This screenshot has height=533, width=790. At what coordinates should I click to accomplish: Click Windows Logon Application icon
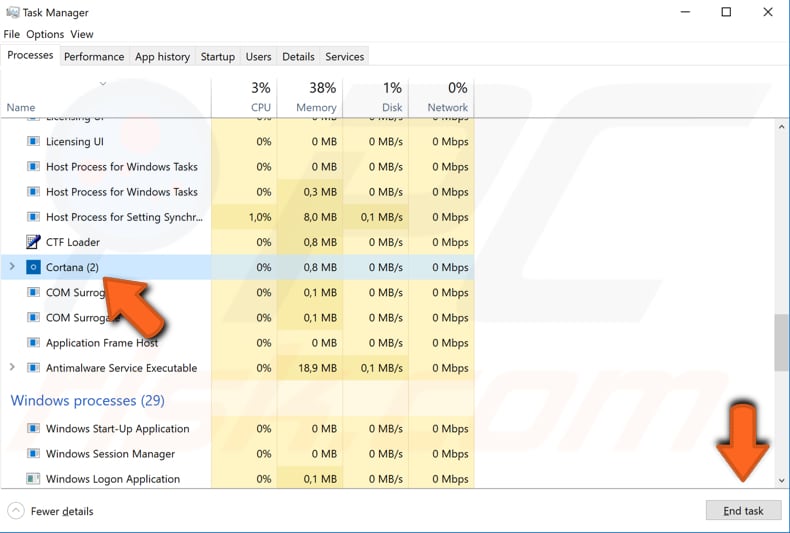point(33,479)
